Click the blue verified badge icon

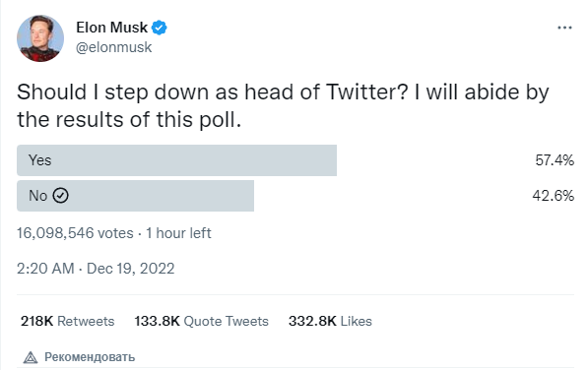[x=160, y=28]
